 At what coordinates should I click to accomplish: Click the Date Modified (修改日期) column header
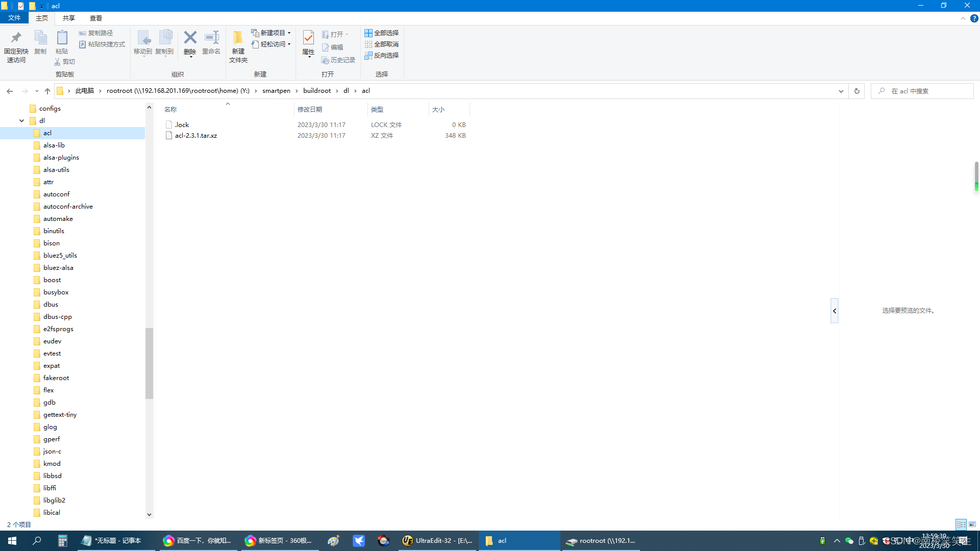tap(310, 109)
